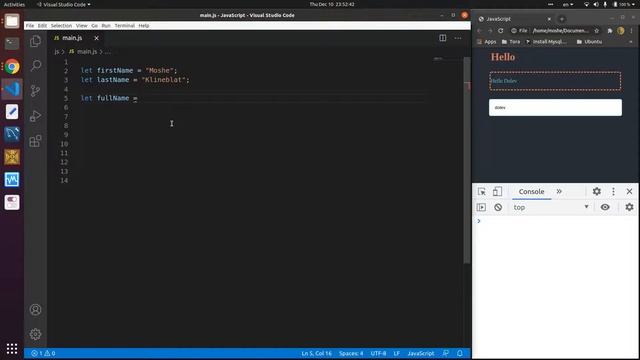Click the Chrome address bar
The height and width of the screenshot is (360, 640).
555,31
